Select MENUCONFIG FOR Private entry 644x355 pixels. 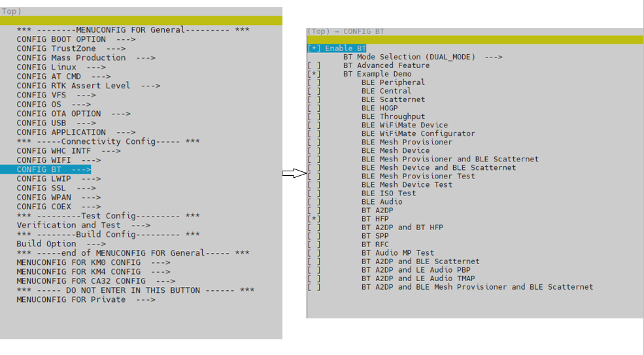point(86,299)
